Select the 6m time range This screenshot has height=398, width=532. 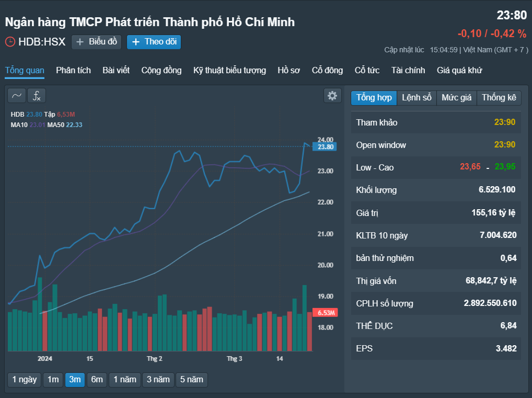click(97, 380)
